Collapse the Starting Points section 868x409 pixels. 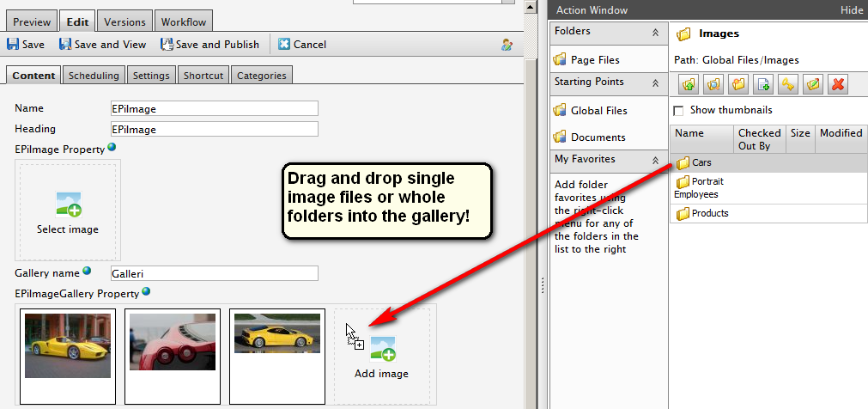655,82
